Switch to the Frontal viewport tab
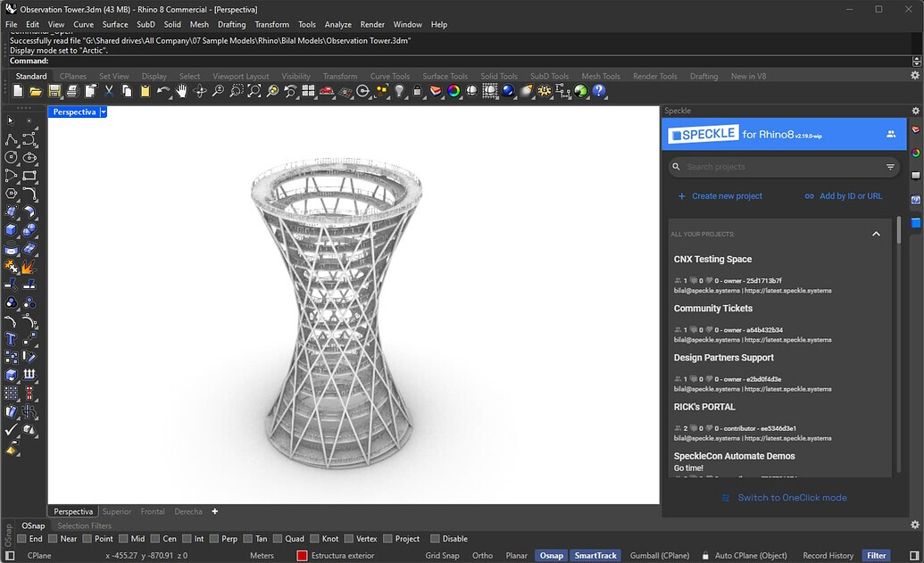 click(x=153, y=511)
